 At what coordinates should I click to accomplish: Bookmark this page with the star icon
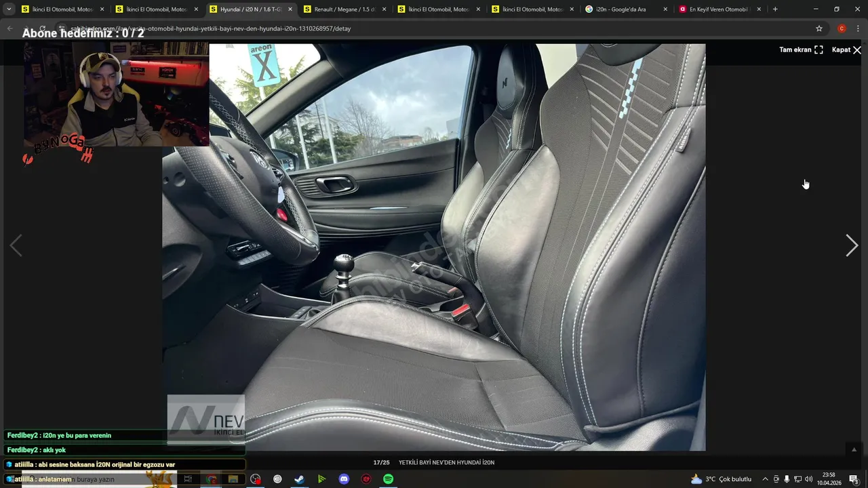pos(819,28)
